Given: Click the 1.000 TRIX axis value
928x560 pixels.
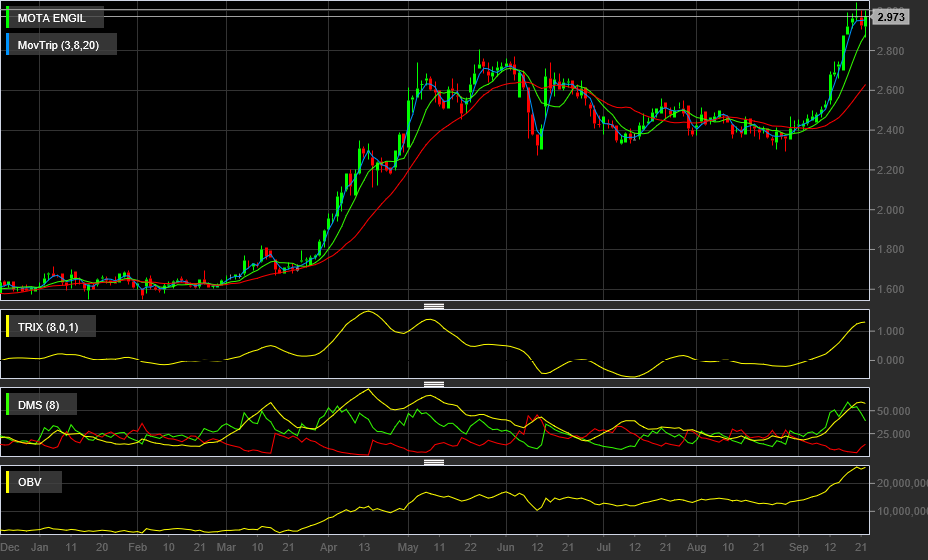Looking at the screenshot, I should click(890, 331).
